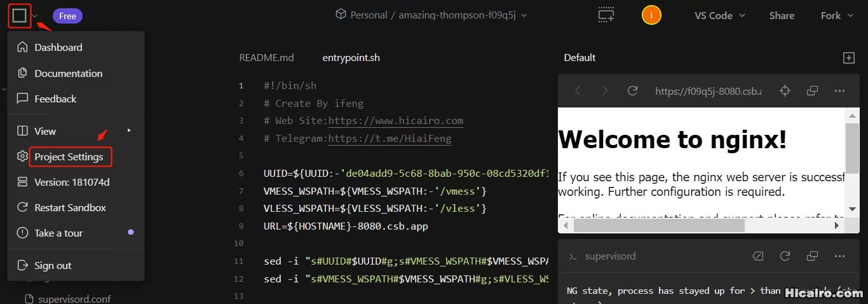Screen dimensions: 868x304
Task: Click the Documentation pages icon
Action: [x=23, y=73]
